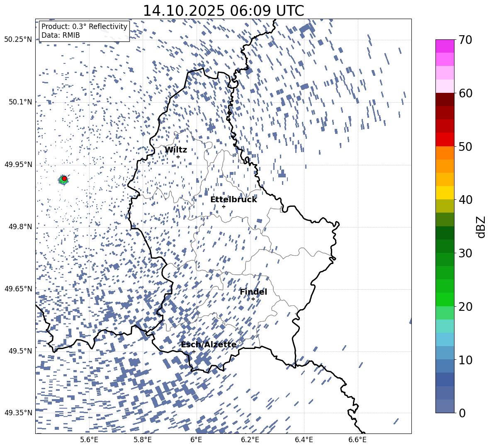Click the Findel city label
Screen dimensions: 491x448
[x=253, y=292]
